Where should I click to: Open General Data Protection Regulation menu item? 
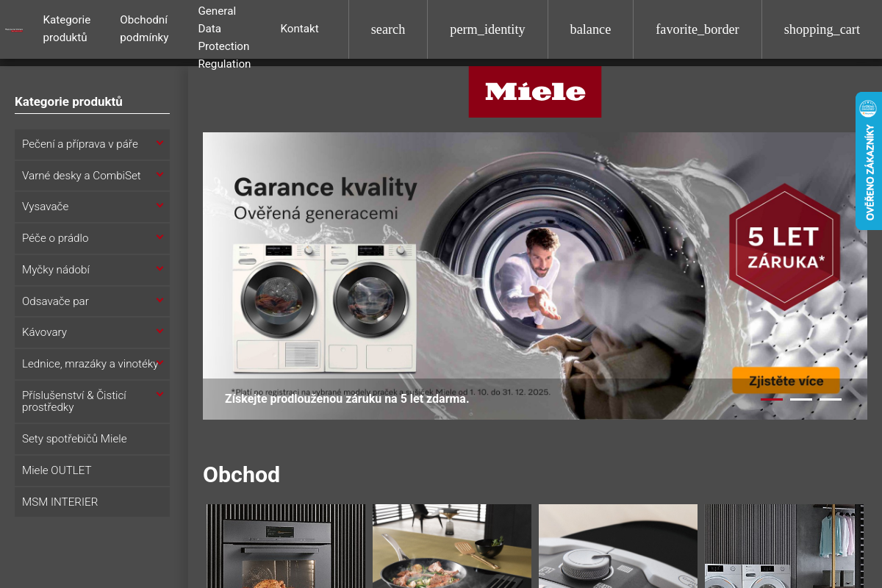tap(224, 37)
